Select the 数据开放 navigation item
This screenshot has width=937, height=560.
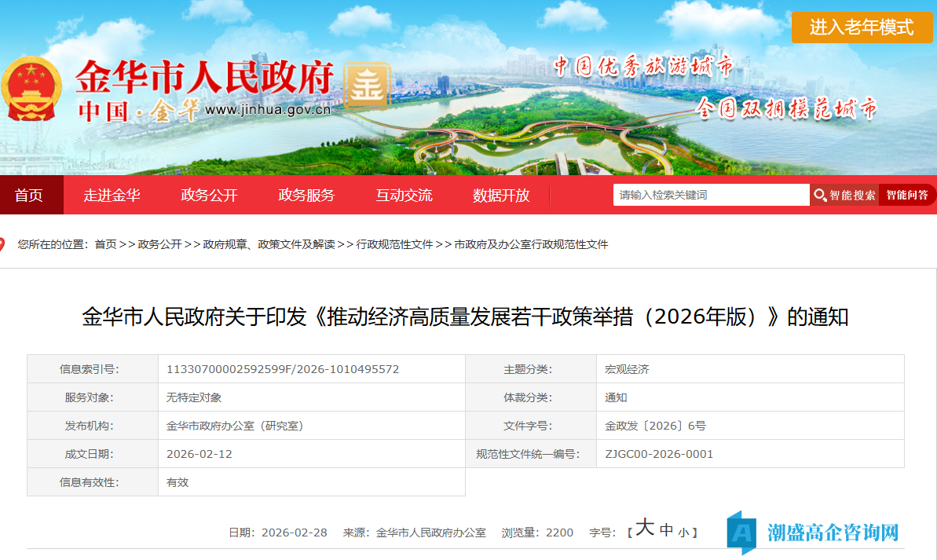(500, 195)
